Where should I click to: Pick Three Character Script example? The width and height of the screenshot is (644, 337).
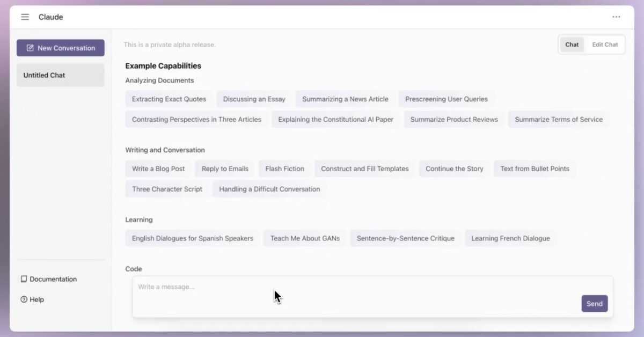(x=167, y=189)
